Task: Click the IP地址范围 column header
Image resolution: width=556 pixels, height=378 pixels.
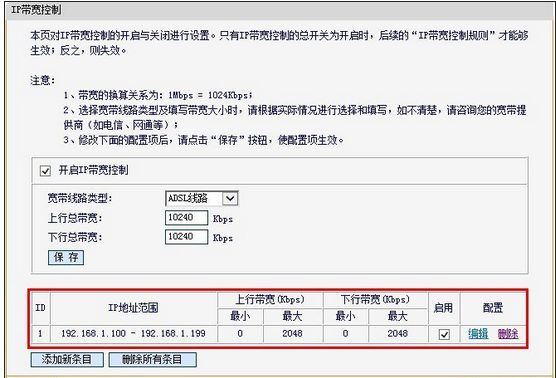Action: 134,308
